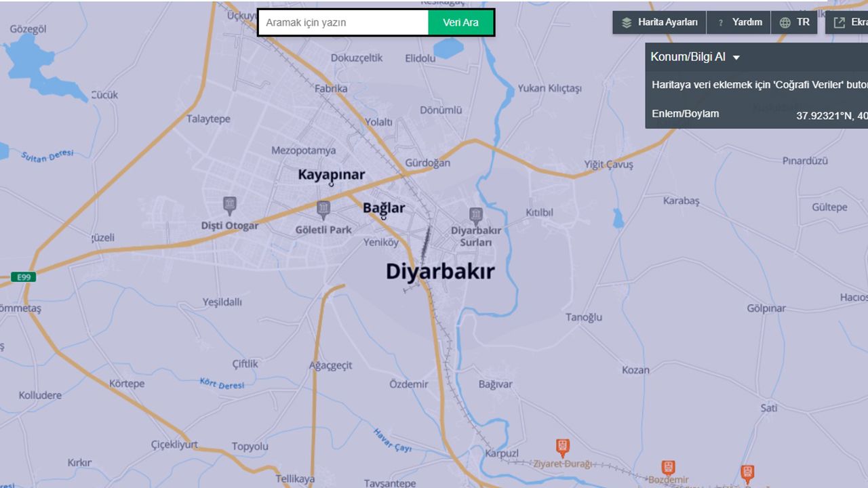This screenshot has height=488, width=868.
Task: Click the Gözegöl place label
Action: click(x=28, y=29)
